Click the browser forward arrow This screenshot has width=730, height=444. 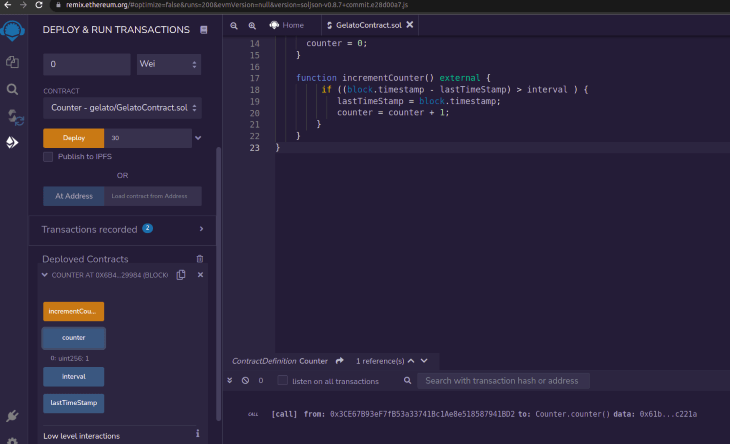[23, 5]
